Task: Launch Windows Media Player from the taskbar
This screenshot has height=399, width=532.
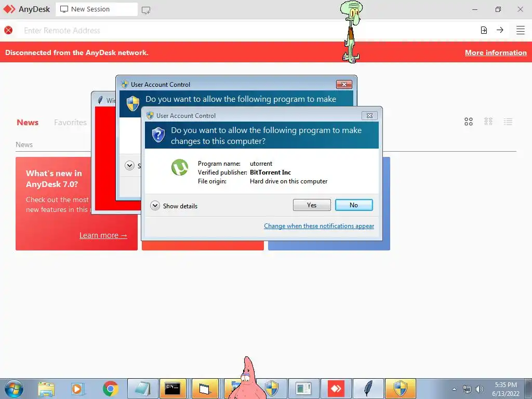Action: [x=78, y=389]
